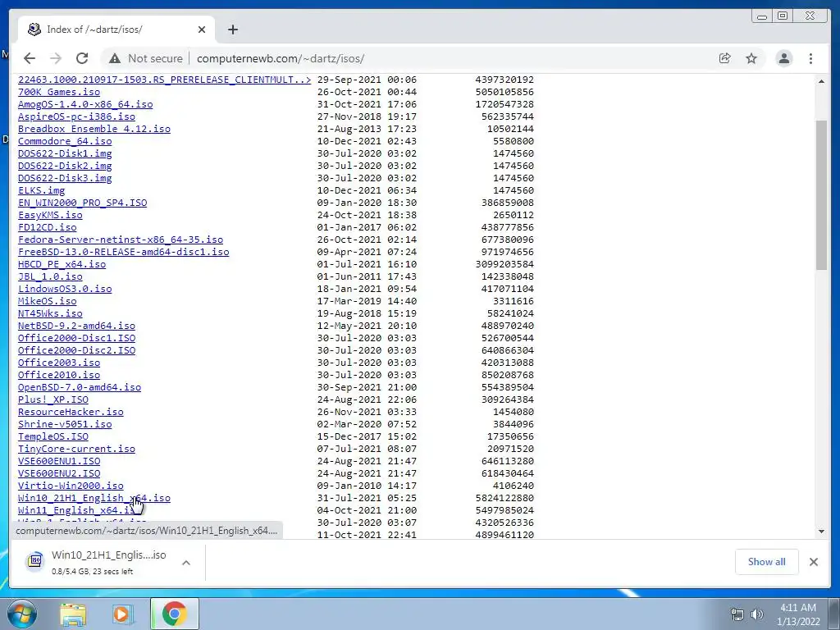840x630 pixels.
Task: Bookmark this page with the star
Action: (x=751, y=58)
